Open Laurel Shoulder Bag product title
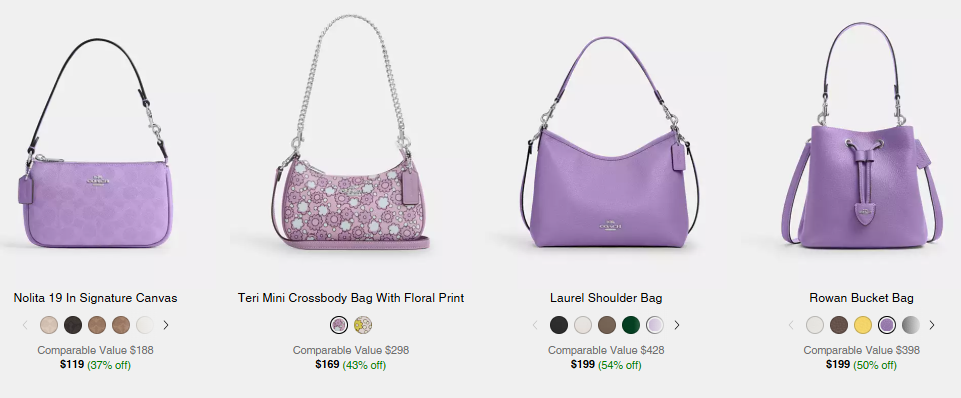The image size is (961, 398). tap(606, 298)
